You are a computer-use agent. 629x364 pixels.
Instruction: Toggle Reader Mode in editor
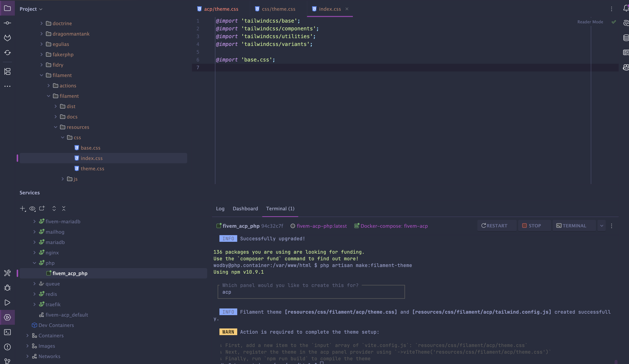pyautogui.click(x=590, y=22)
